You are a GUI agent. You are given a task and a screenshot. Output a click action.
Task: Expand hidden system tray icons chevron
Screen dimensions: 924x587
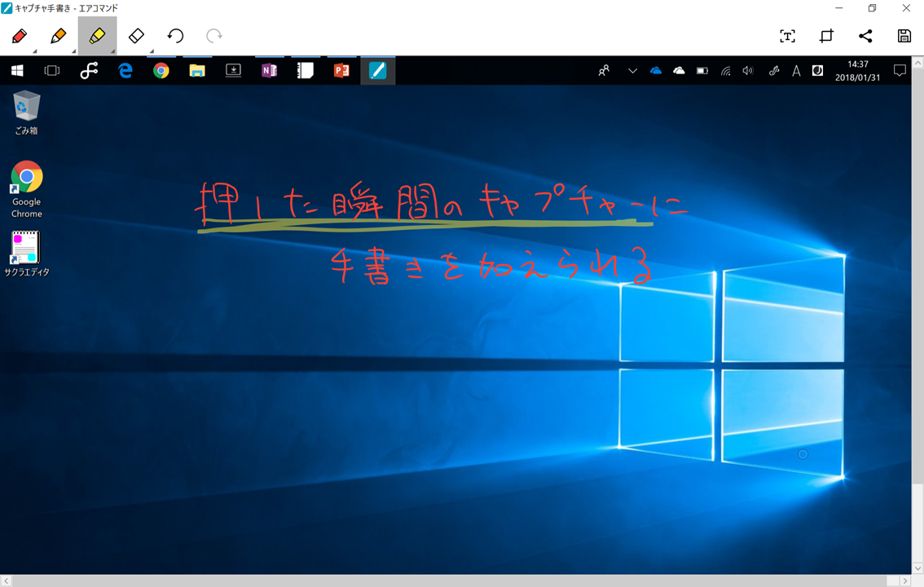(x=632, y=71)
